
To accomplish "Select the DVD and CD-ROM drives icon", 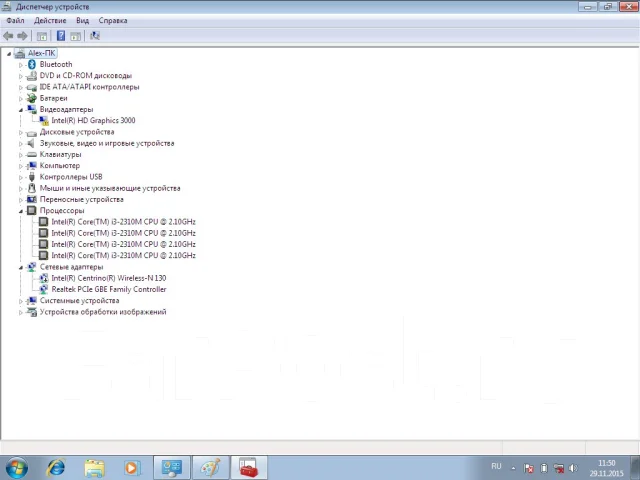I will pos(32,76).
